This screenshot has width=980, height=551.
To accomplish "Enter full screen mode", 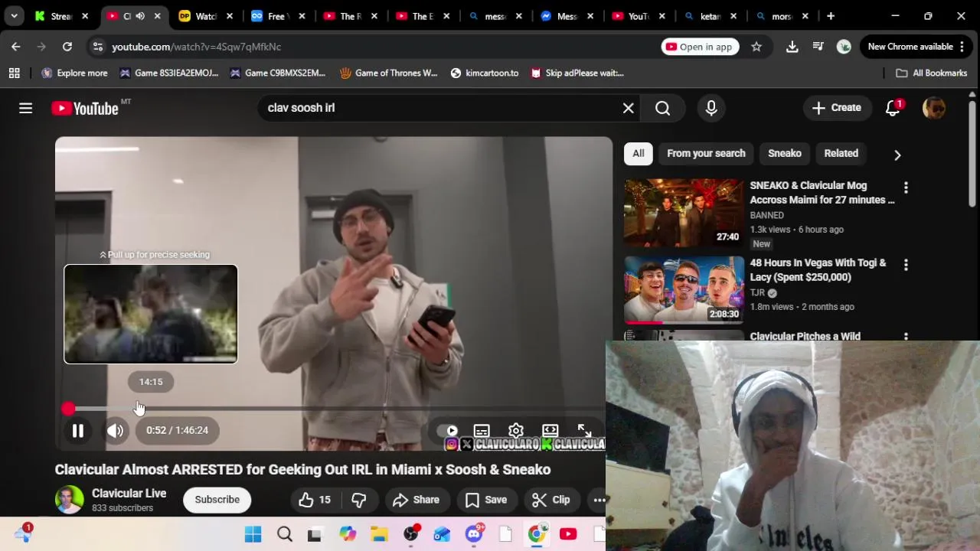I will [584, 431].
